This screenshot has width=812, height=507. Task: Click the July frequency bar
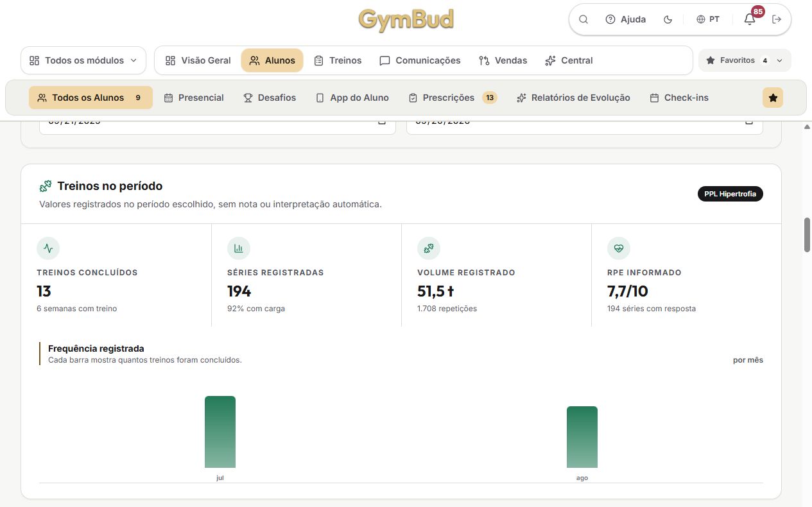pos(220,432)
